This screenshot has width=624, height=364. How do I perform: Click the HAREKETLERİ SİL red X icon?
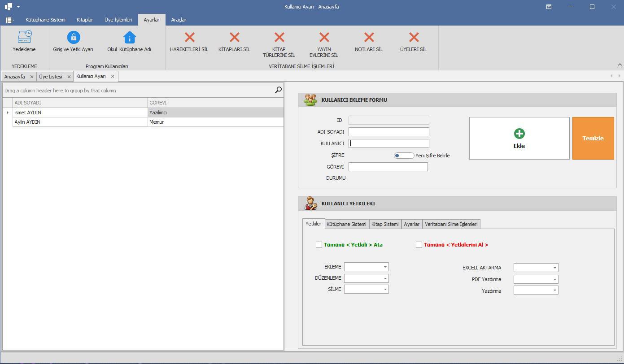click(x=189, y=37)
